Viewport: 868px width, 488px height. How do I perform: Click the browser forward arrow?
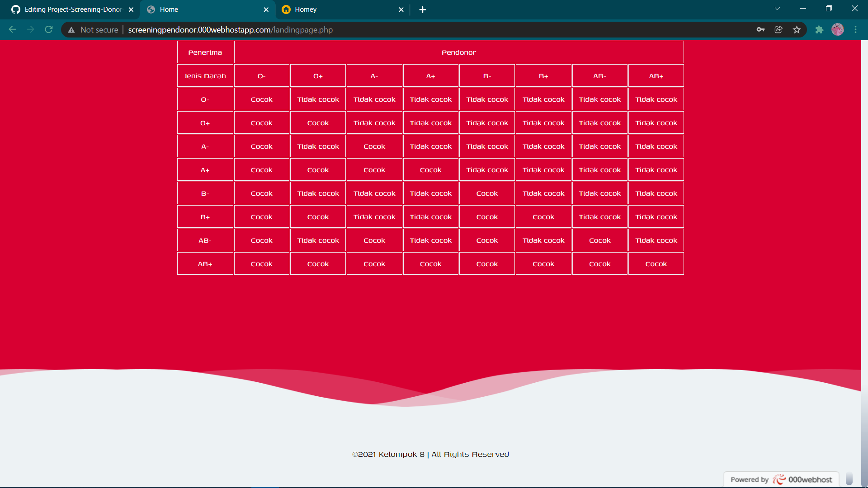30,29
